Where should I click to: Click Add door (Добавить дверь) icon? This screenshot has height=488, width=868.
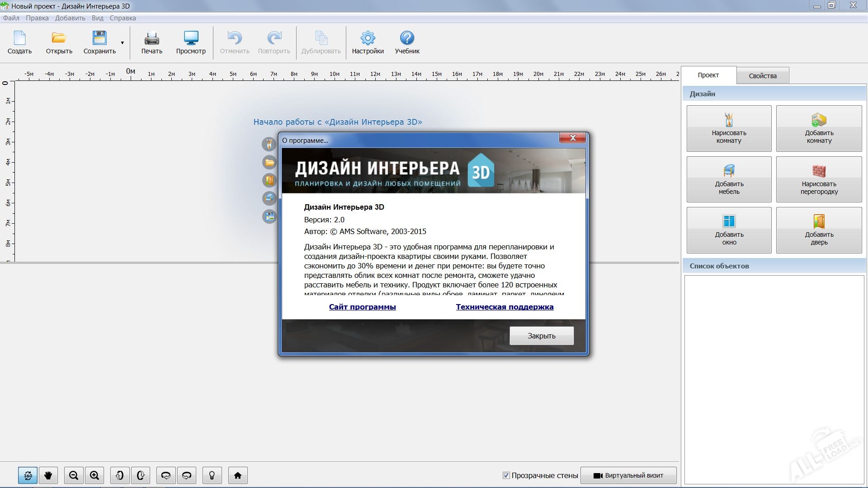pyautogui.click(x=819, y=221)
